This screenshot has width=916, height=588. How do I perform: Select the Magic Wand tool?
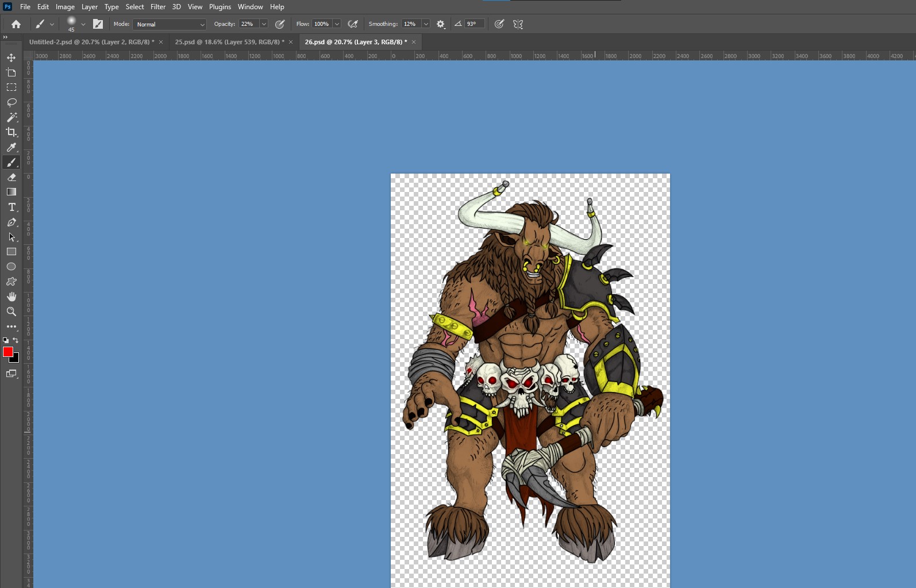pos(11,117)
